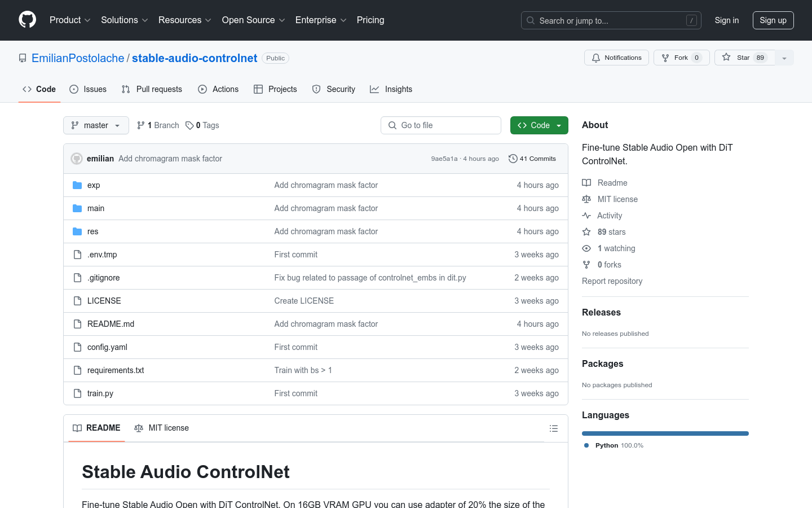
Task: Expand the Resources menu
Action: 185,20
